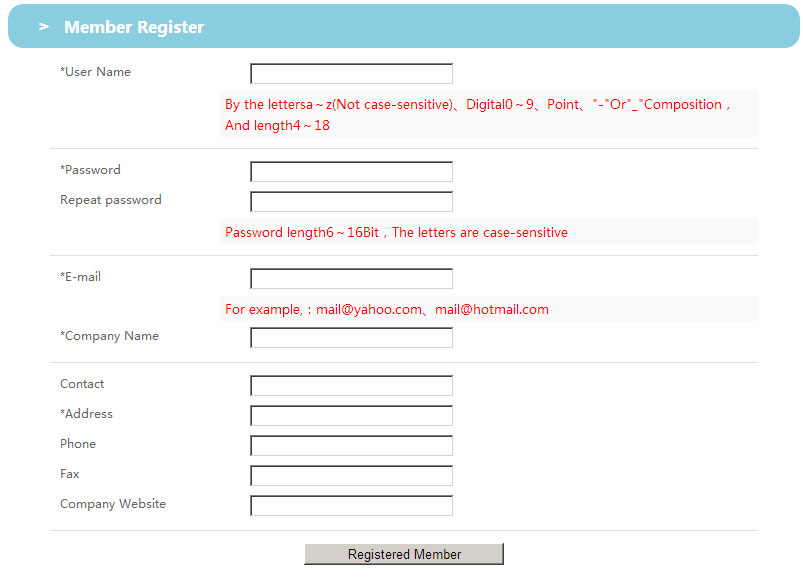Screen dimensions: 803x584
Task: Click the Company Website label text
Action: [x=113, y=504]
